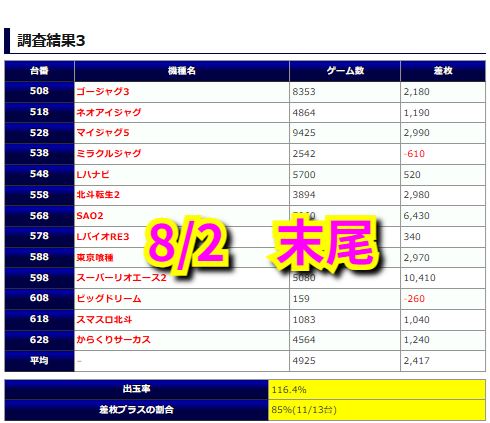Click average difference 2,417
490x423 pixels.
[x=417, y=361]
